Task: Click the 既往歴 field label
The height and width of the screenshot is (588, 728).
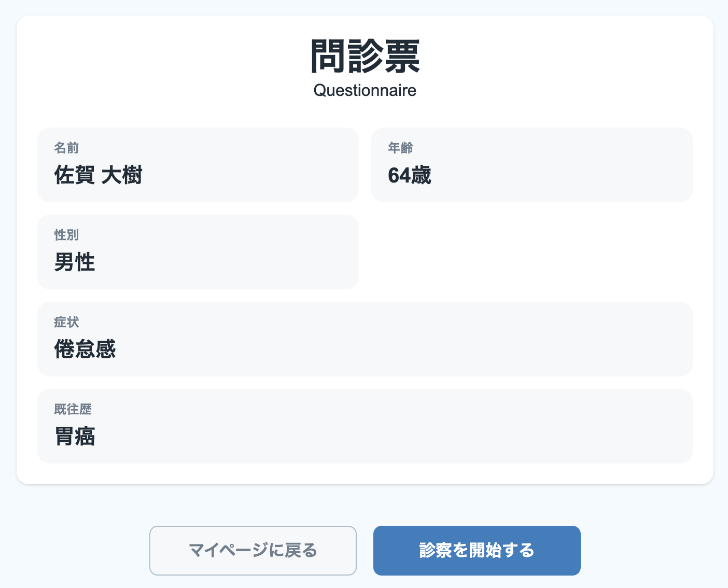Action: coord(73,410)
